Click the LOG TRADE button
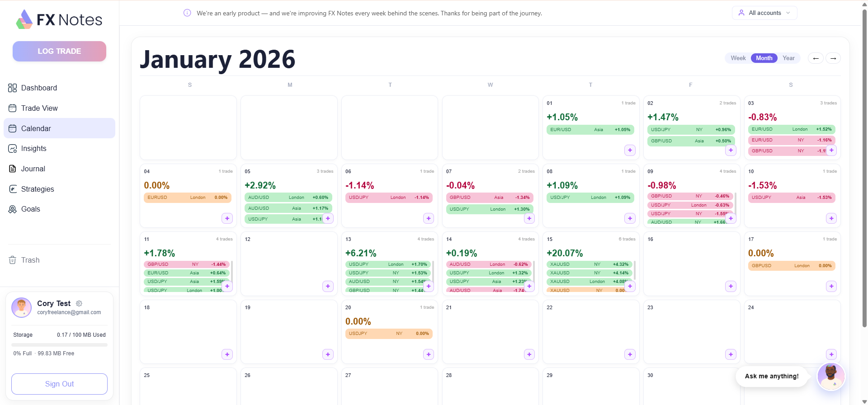This screenshot has height=405, width=868. pos(59,51)
